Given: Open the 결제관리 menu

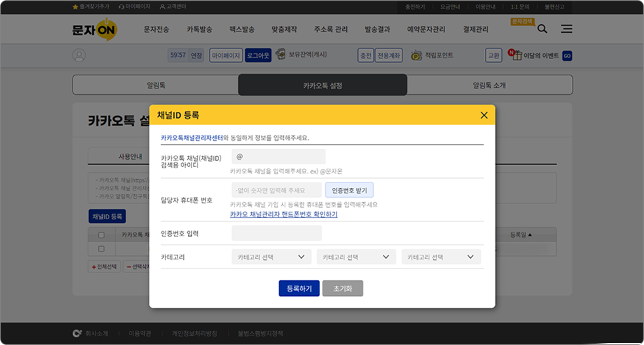Looking at the screenshot, I should point(476,29).
